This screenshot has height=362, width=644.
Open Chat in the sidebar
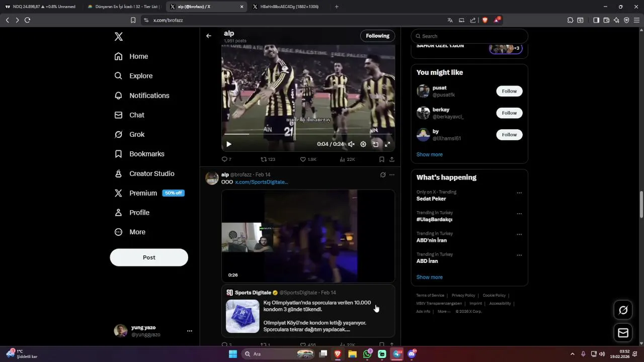tap(130, 115)
